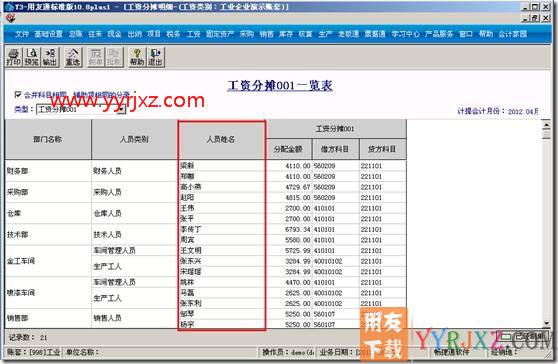
Task: Click the 重选 reselect toolbar icon
Action: tap(73, 57)
